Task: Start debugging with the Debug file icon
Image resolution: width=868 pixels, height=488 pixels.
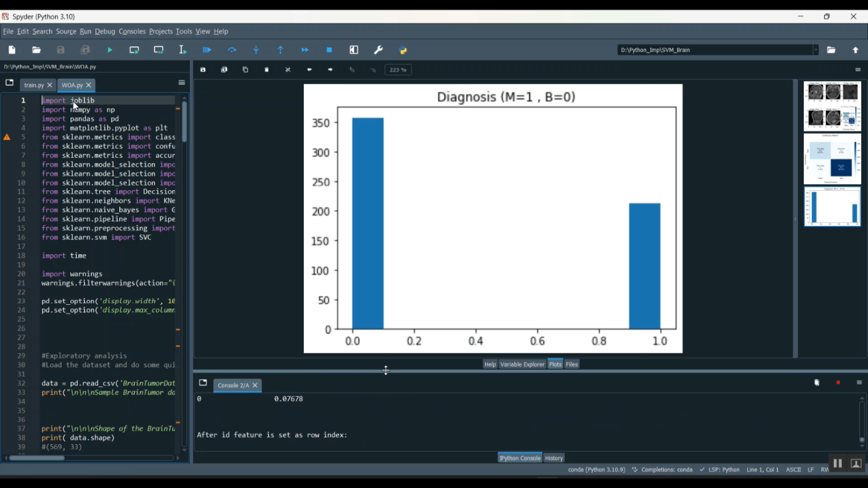Action: 207,50
